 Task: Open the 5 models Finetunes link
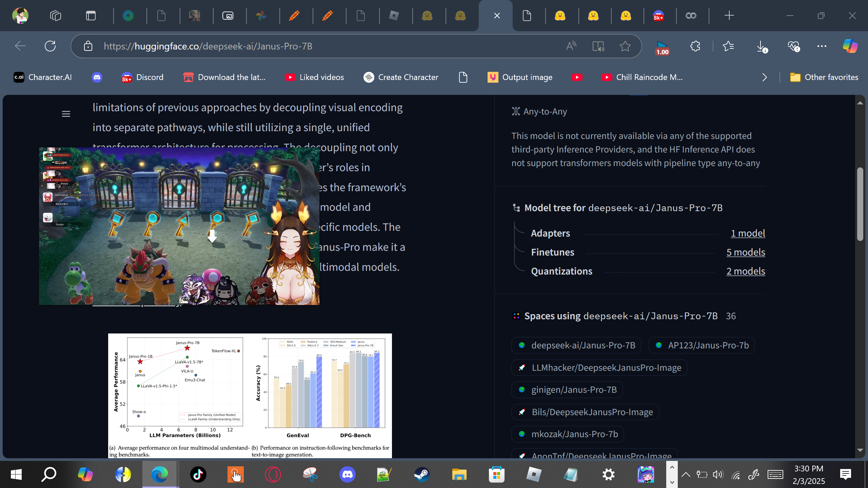coord(746,252)
